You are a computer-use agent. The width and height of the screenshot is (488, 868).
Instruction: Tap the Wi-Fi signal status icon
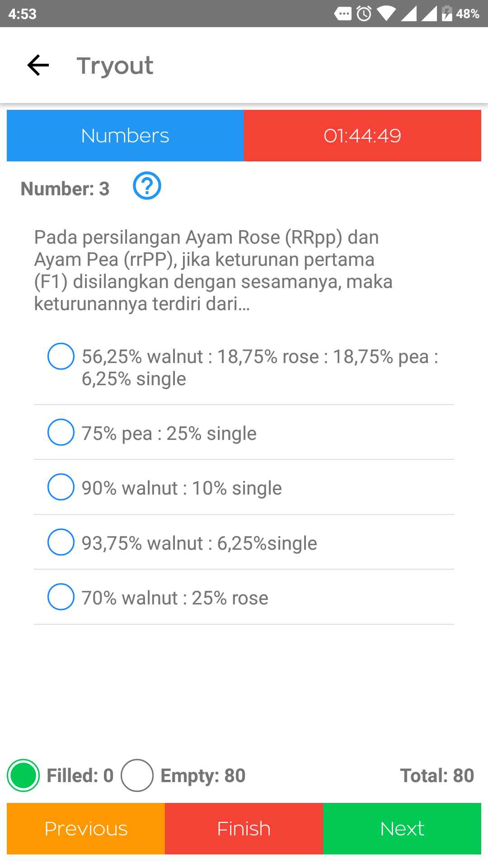click(385, 14)
